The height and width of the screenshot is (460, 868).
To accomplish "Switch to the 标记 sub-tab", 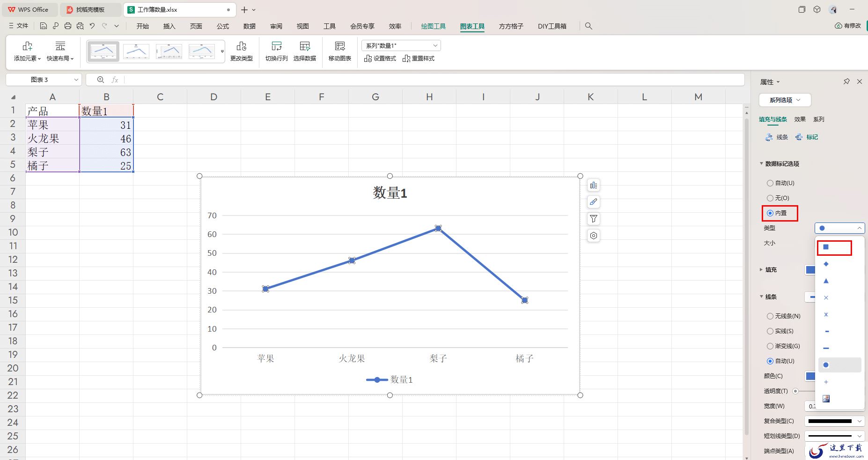I will pos(807,137).
